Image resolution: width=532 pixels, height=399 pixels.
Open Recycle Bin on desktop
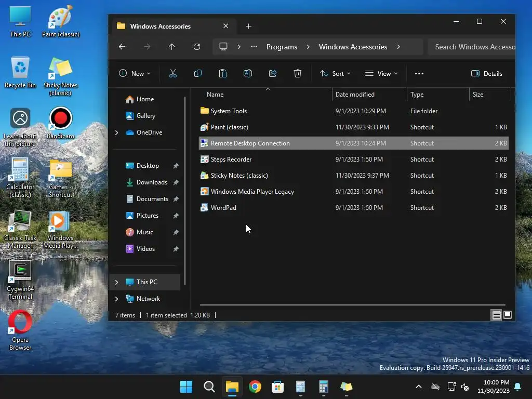coord(20,72)
